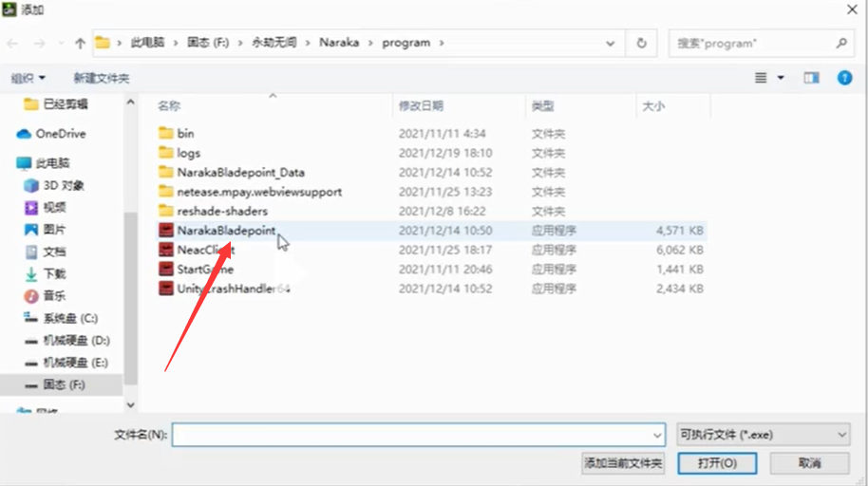Close the 添加 dialog window
868x486 pixels.
pos(852,9)
